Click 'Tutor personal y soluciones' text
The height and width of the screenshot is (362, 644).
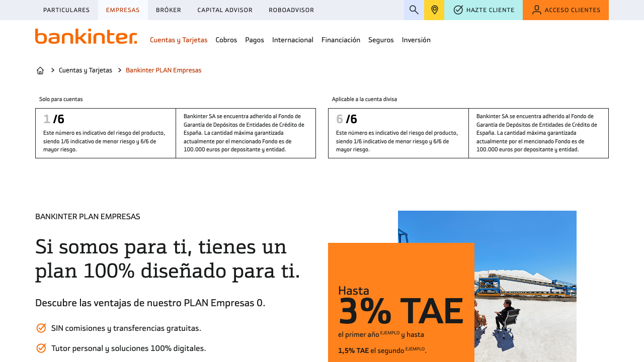coord(129,348)
